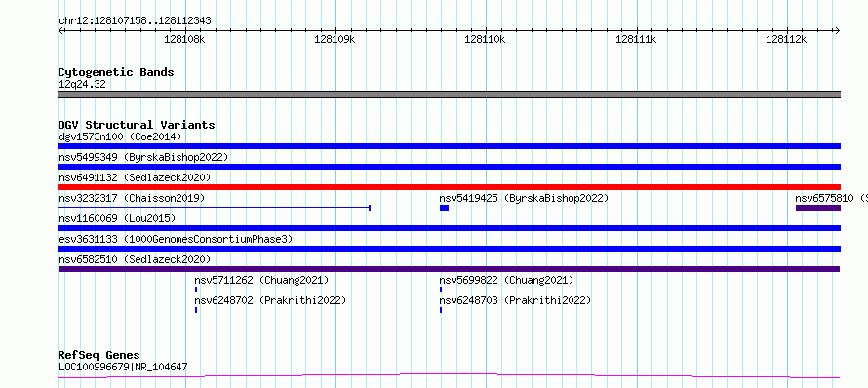Open the nsv6248702 (Prakrithi2022) label
Image resolution: width=868 pixels, height=388 pixels.
(x=270, y=300)
